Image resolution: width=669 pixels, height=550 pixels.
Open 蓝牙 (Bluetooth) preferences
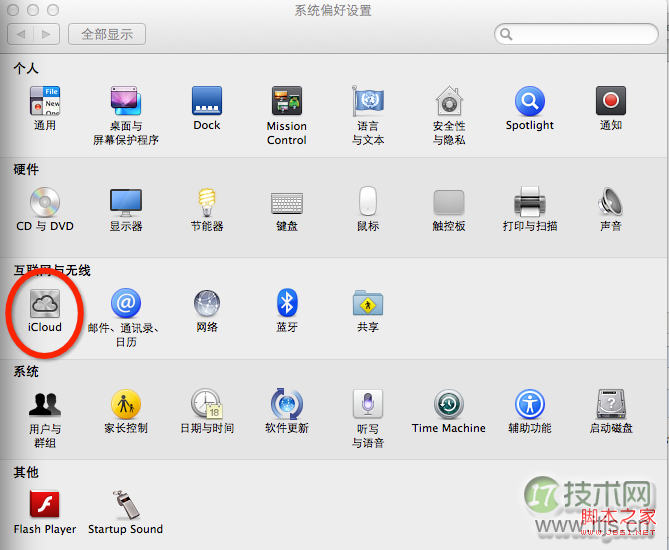point(287,303)
